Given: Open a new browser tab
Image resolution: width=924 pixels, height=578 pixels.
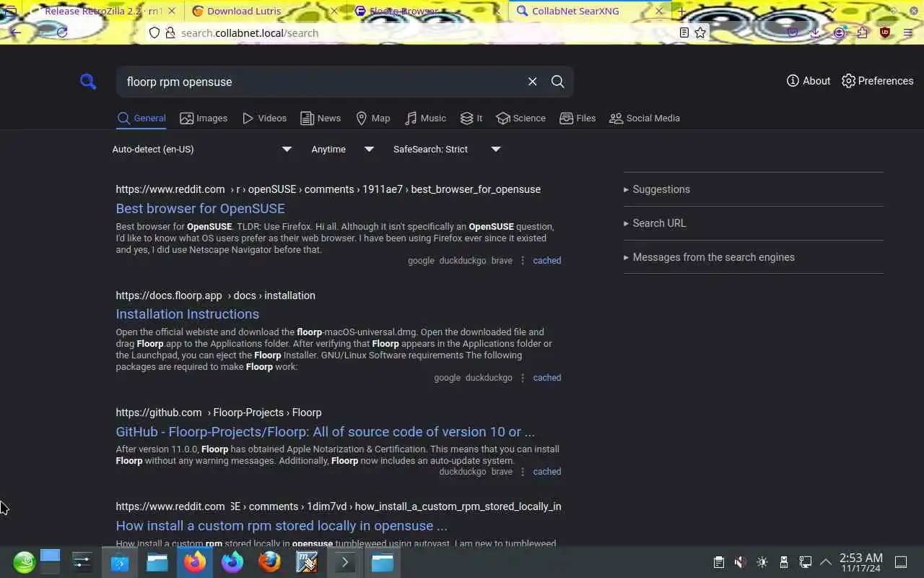Looking at the screenshot, I should pos(681,11).
